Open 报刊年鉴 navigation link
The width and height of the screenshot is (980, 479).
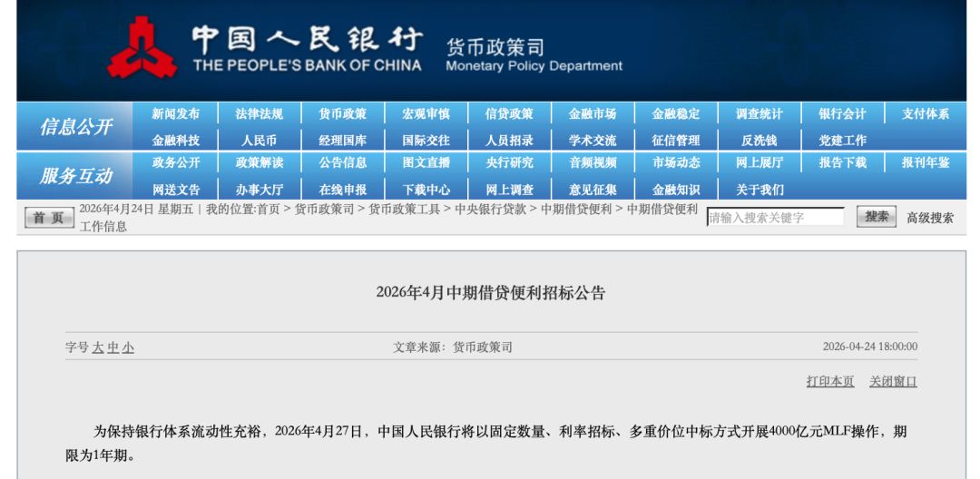[x=926, y=163]
